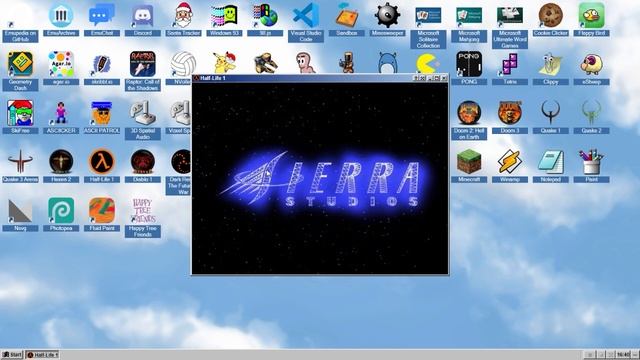Open the Geometry Dash icon
Screen dimensions: 640x360
click(x=20, y=70)
